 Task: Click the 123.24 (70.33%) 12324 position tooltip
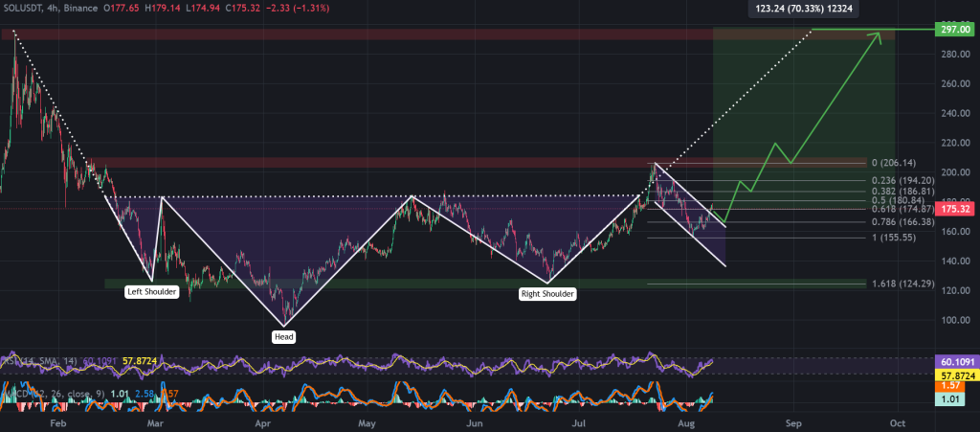click(803, 10)
